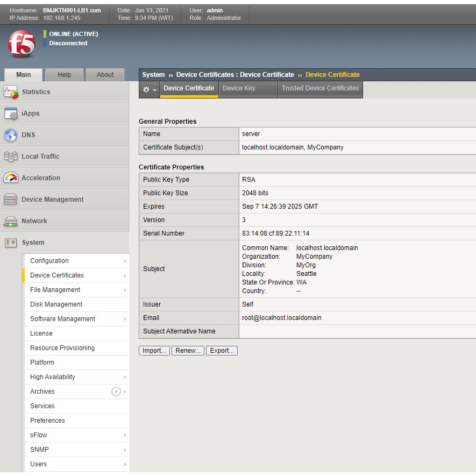This screenshot has width=476, height=476.
Task: Open the Trusted Device Certificates tab
Action: (x=320, y=88)
